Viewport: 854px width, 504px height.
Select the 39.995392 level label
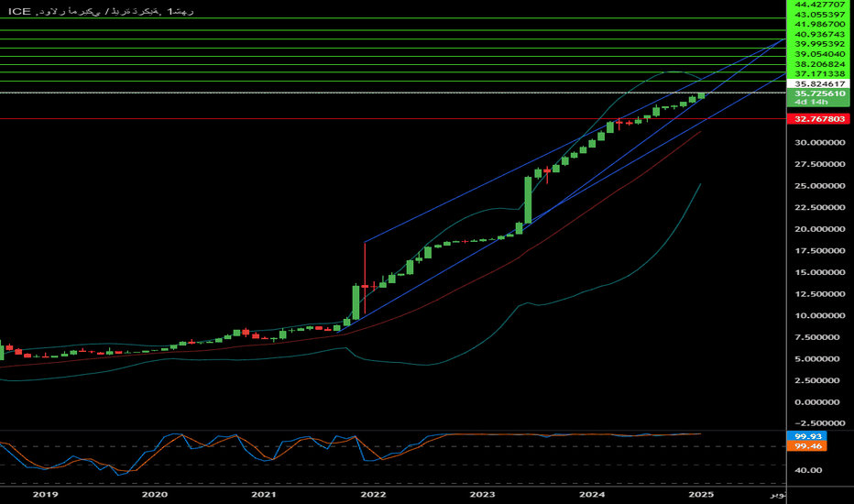point(820,44)
